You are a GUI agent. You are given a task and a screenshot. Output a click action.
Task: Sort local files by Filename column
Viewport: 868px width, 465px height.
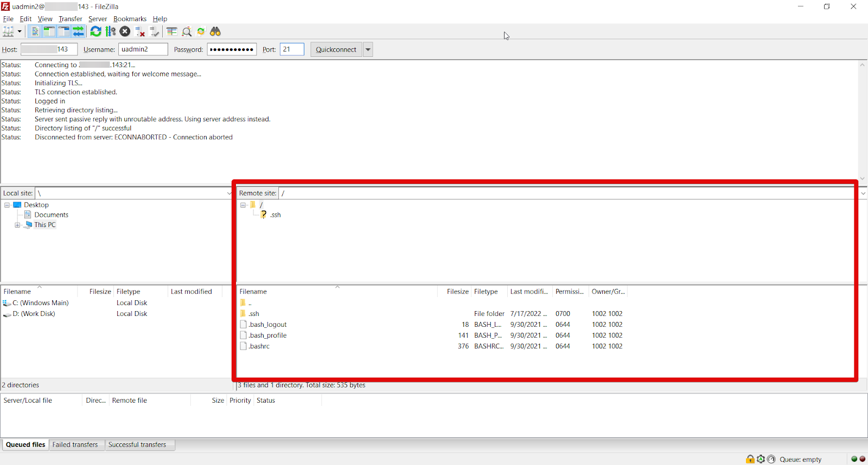[40, 292]
